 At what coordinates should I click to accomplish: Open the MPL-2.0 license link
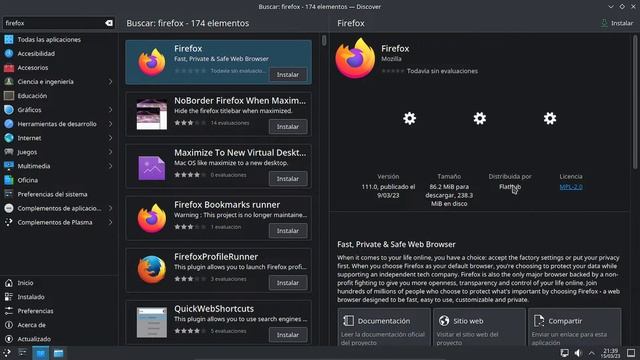pos(571,187)
